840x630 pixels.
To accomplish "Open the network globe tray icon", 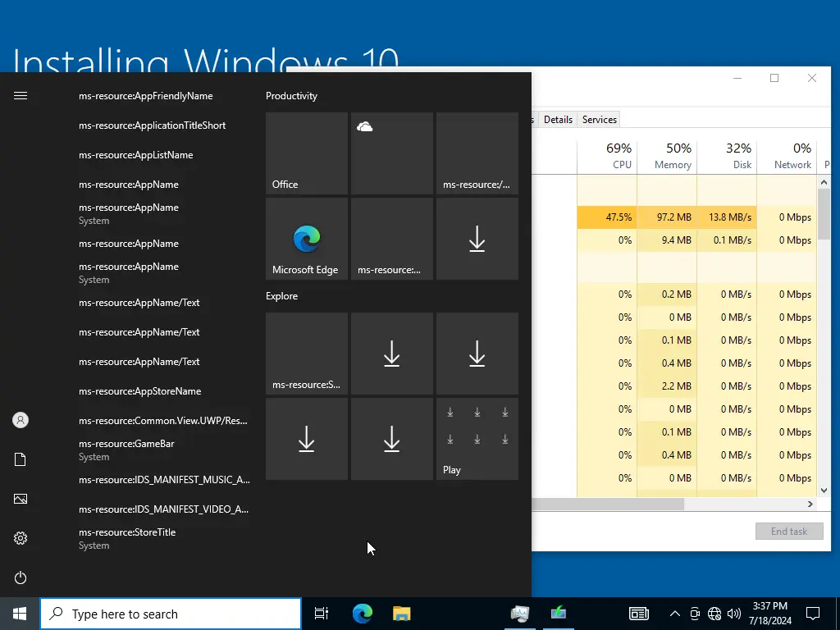I will tap(714, 614).
